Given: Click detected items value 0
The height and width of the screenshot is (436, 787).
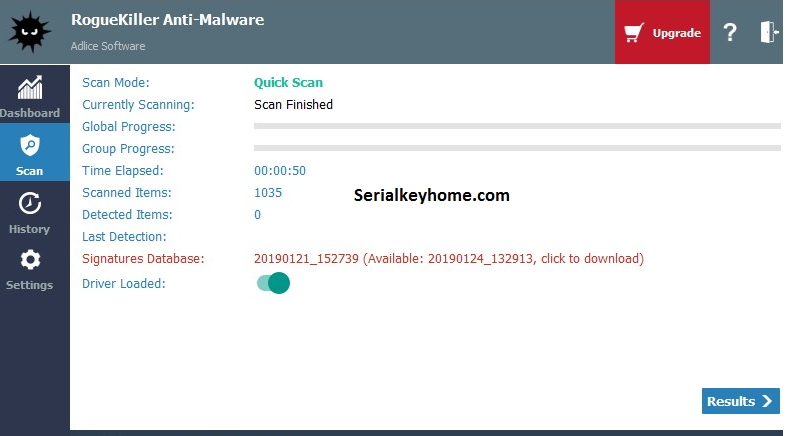Looking at the screenshot, I should (x=257, y=215).
